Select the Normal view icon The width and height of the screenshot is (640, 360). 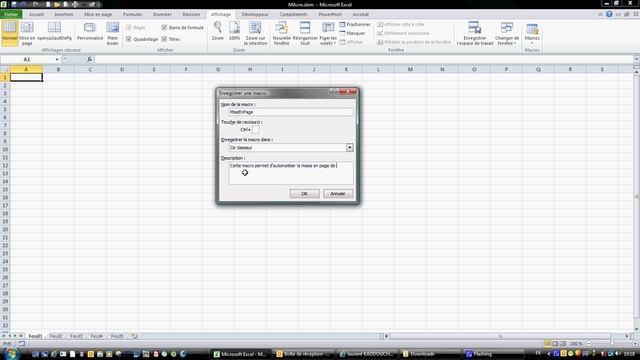coord(10,32)
